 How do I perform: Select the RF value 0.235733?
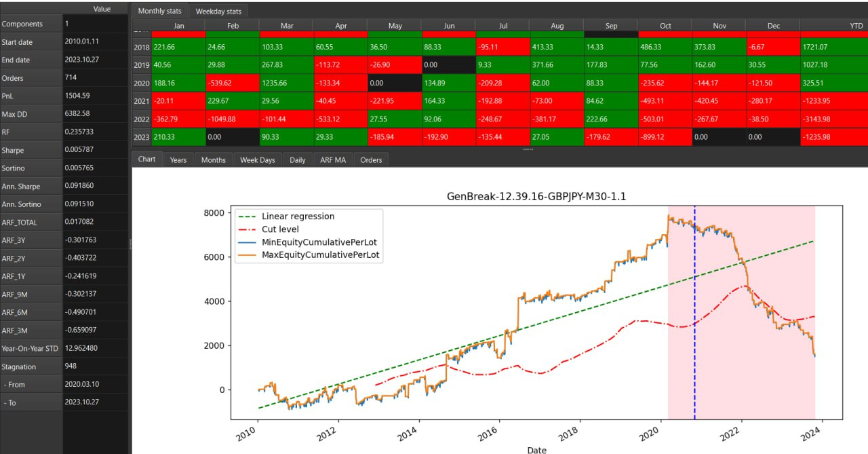(x=96, y=132)
